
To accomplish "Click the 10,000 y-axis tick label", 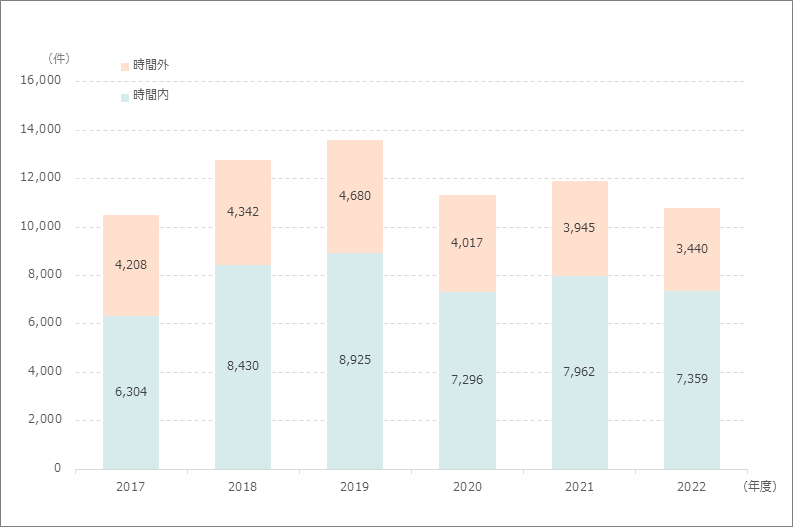I will coord(40,226).
